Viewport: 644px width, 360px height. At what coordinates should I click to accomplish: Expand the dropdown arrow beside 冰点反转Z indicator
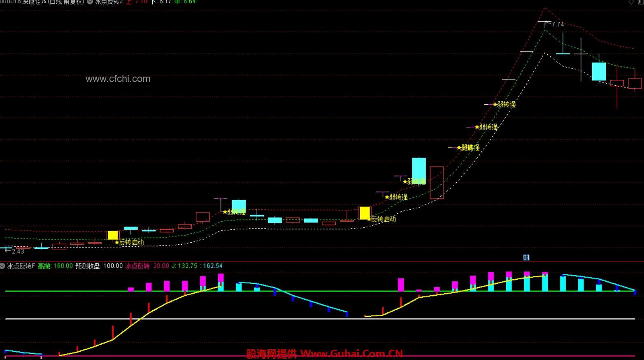click(x=90, y=2)
